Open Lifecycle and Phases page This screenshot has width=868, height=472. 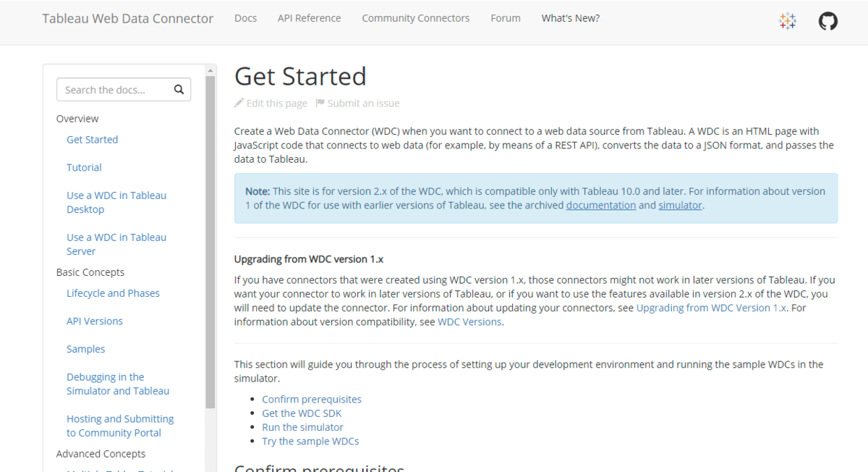point(113,293)
